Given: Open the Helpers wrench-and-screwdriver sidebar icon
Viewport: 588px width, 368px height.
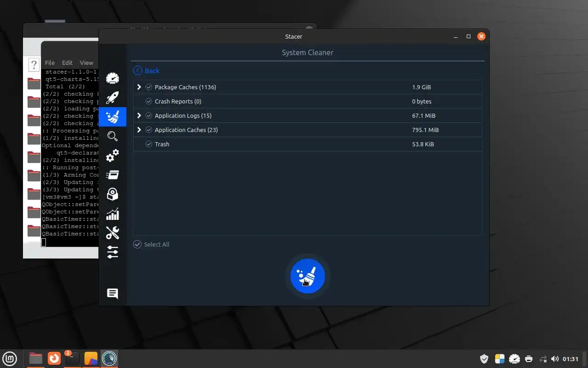Looking at the screenshot, I should 113,233.
